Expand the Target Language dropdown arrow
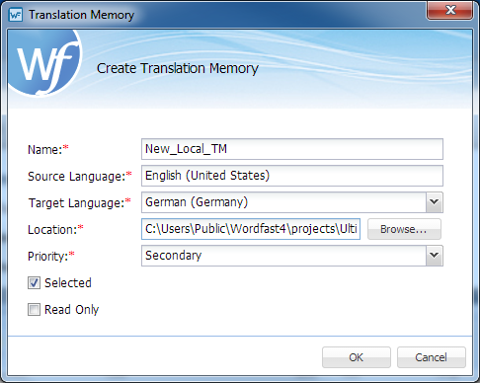Viewport: 480px width, 383px height. click(x=434, y=202)
